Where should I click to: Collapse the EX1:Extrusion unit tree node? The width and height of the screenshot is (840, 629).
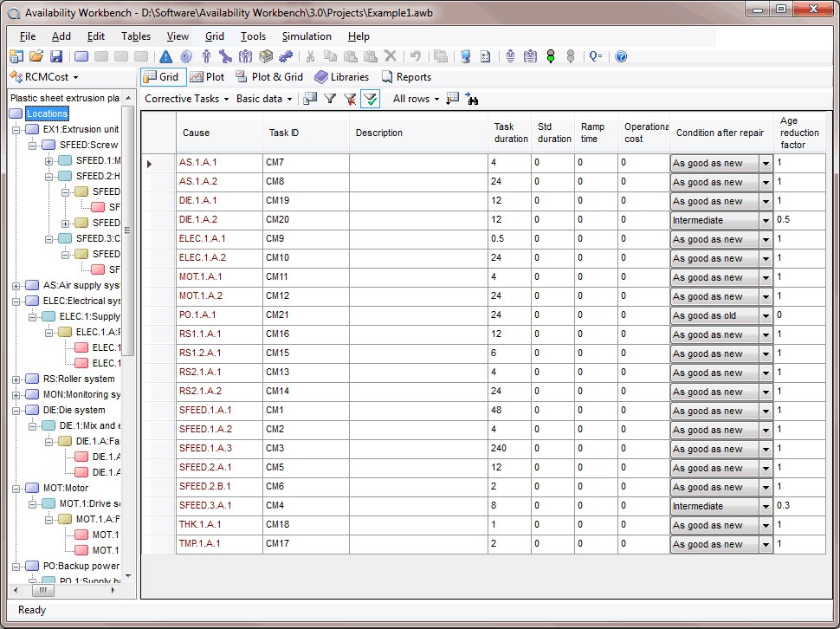click(x=16, y=129)
